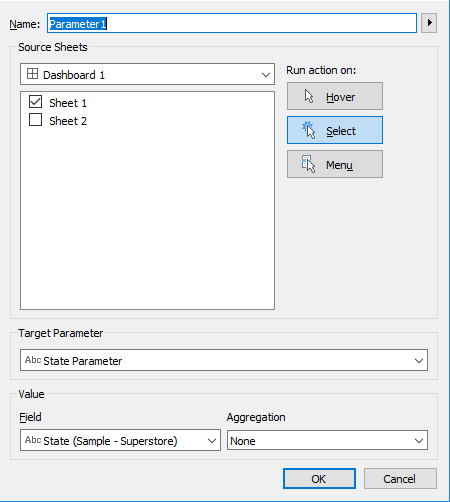Screen dimensions: 450x502
Task: Open the insert arrow beside Name field
Action: coord(429,23)
